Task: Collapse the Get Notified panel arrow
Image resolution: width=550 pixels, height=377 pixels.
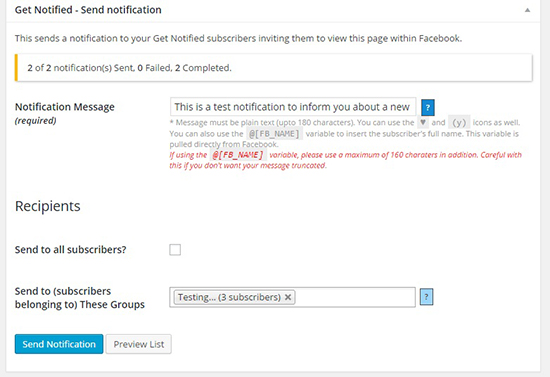Action: (527, 10)
